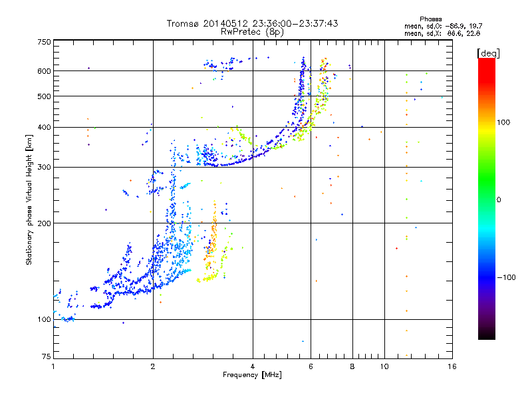Select the RwPretec (8p) subtitle
This screenshot has width=532, height=399.
pos(252,32)
